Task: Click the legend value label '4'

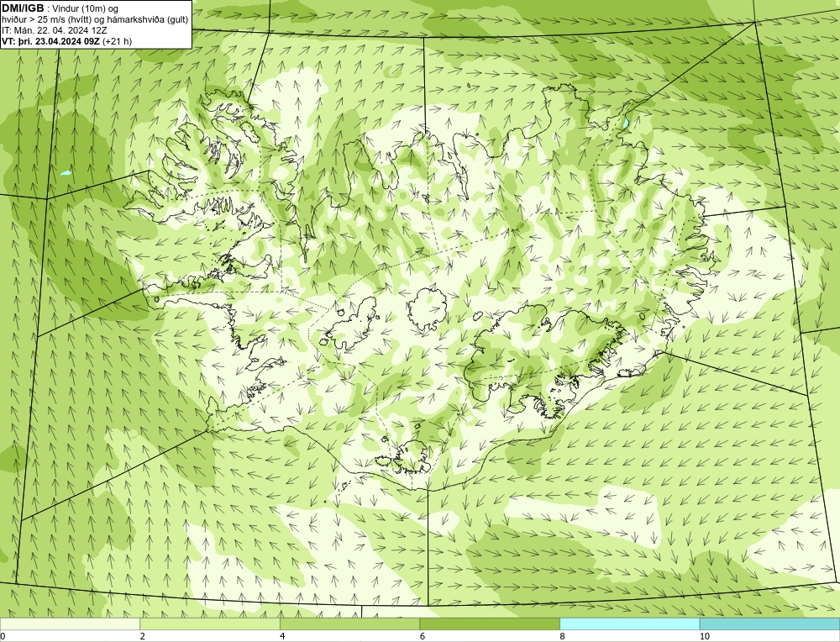Action: tap(282, 636)
